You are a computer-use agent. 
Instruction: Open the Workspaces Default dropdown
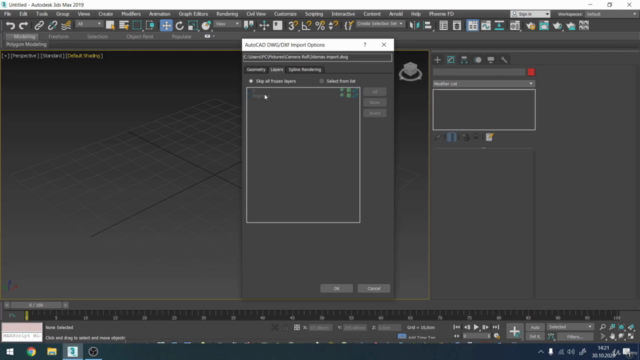click(x=610, y=14)
